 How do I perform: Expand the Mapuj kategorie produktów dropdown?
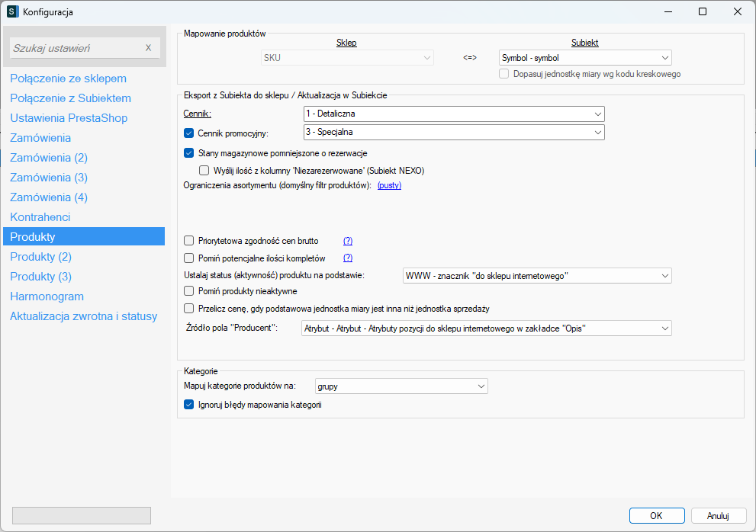coord(401,386)
